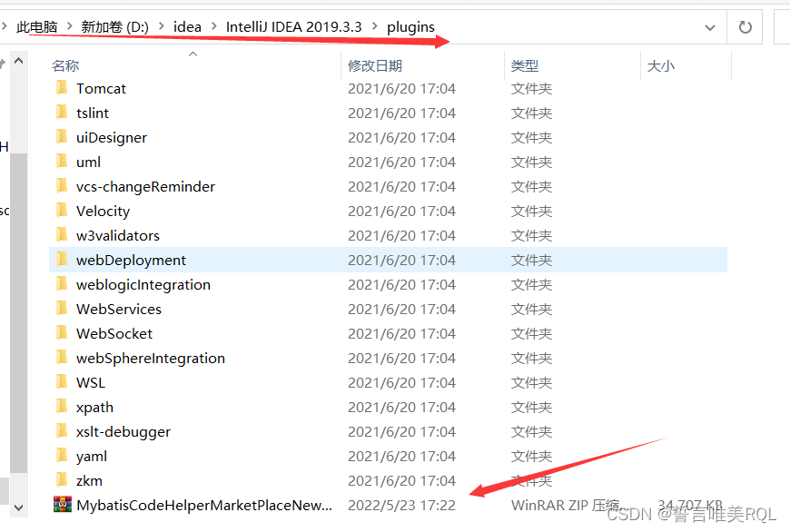Click the navigation pane scrollbar thumb
This screenshot has width=790, height=532.
point(19,312)
